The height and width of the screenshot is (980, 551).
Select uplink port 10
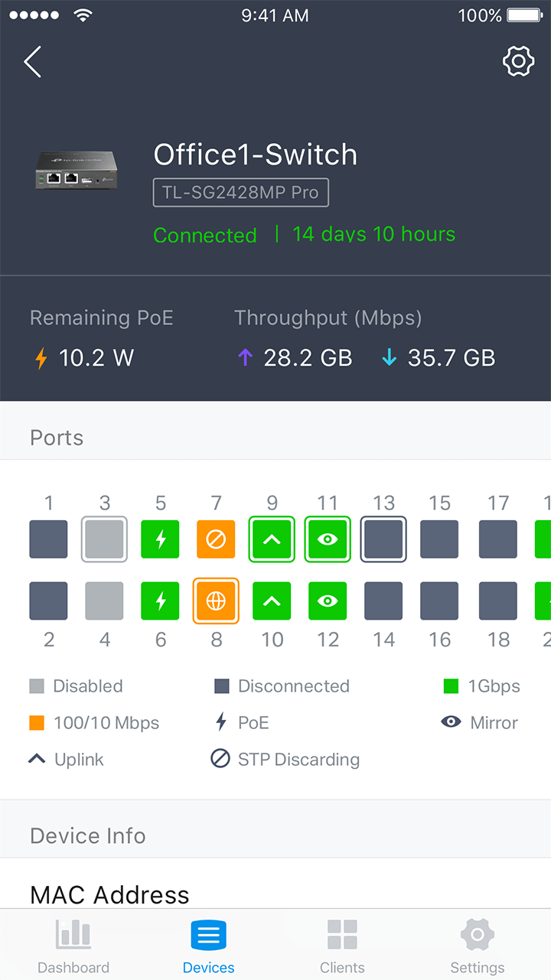tap(272, 601)
